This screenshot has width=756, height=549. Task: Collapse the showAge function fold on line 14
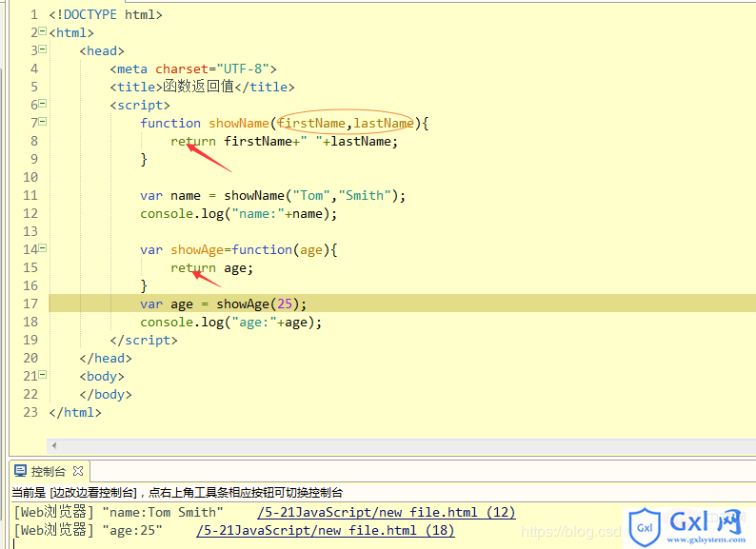tap(43, 248)
